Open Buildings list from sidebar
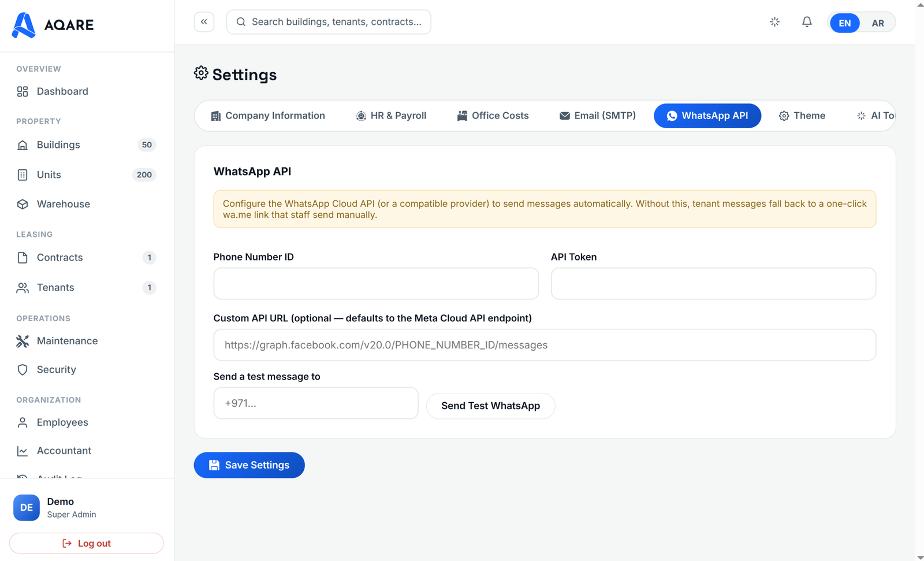Image resolution: width=924 pixels, height=561 pixels. 87,145
